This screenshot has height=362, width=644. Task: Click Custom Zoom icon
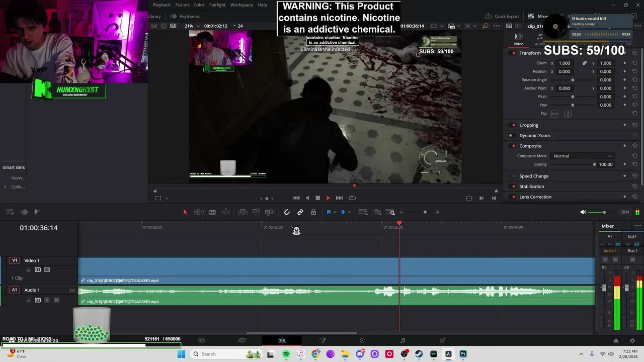point(390,212)
